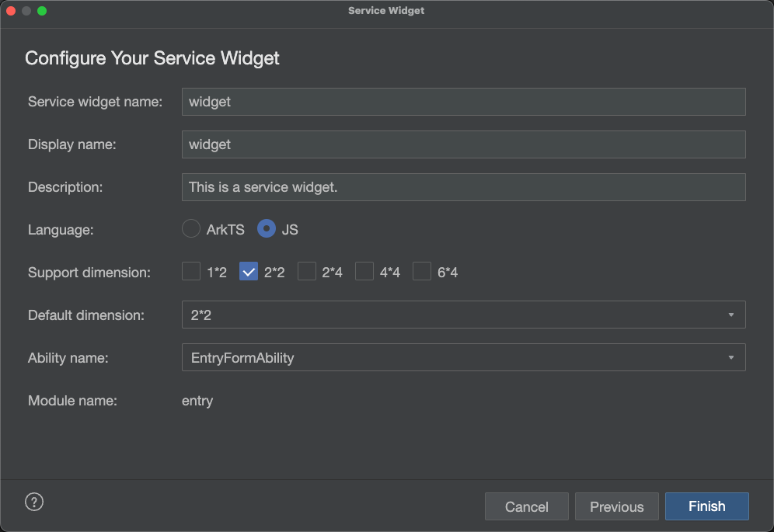Go back with the Previous button
The image size is (774, 532).
tap(616, 506)
